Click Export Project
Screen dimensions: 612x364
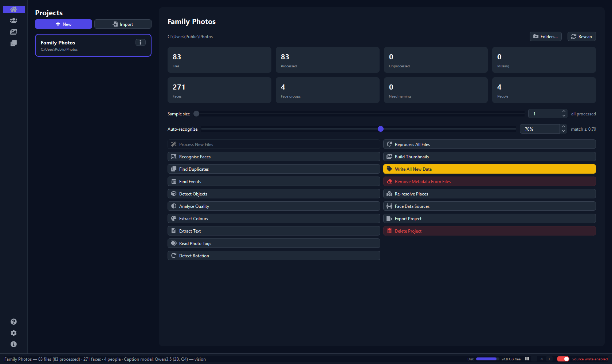coord(490,219)
